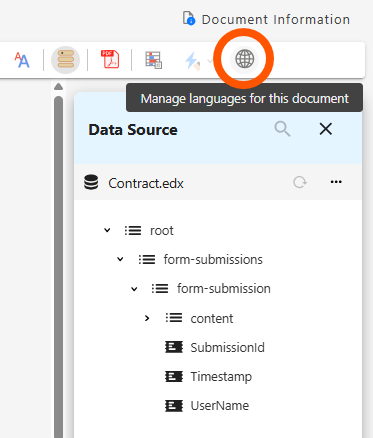Open the text formatting (AA) tool
Viewport: 373px width, 438px height.
click(22, 60)
